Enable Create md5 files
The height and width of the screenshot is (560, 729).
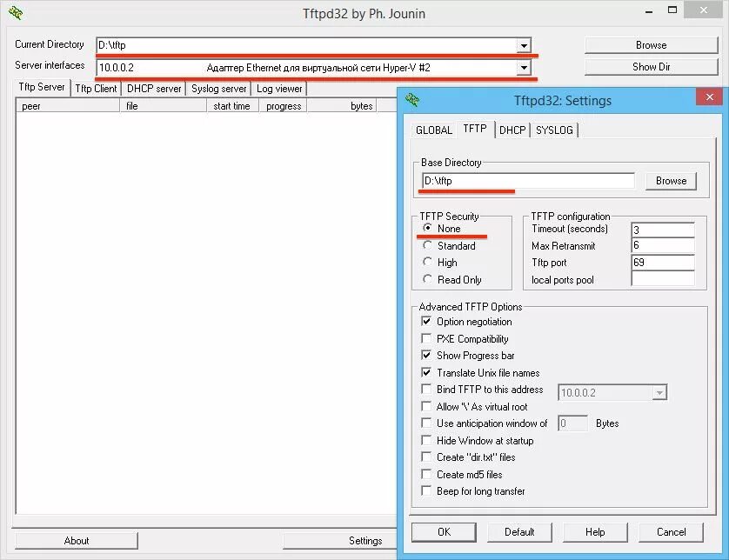[426, 474]
